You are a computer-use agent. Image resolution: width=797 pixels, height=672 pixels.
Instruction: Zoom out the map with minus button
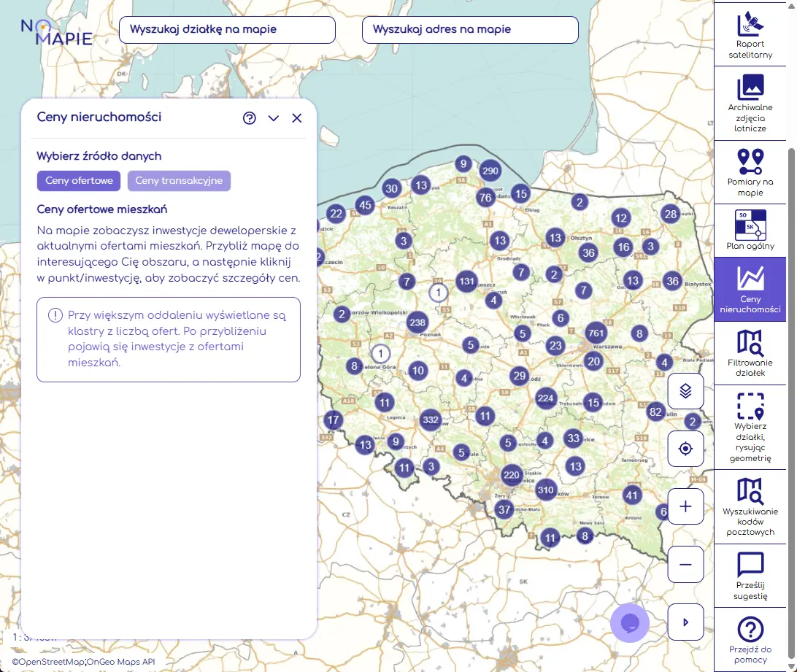[685, 564]
